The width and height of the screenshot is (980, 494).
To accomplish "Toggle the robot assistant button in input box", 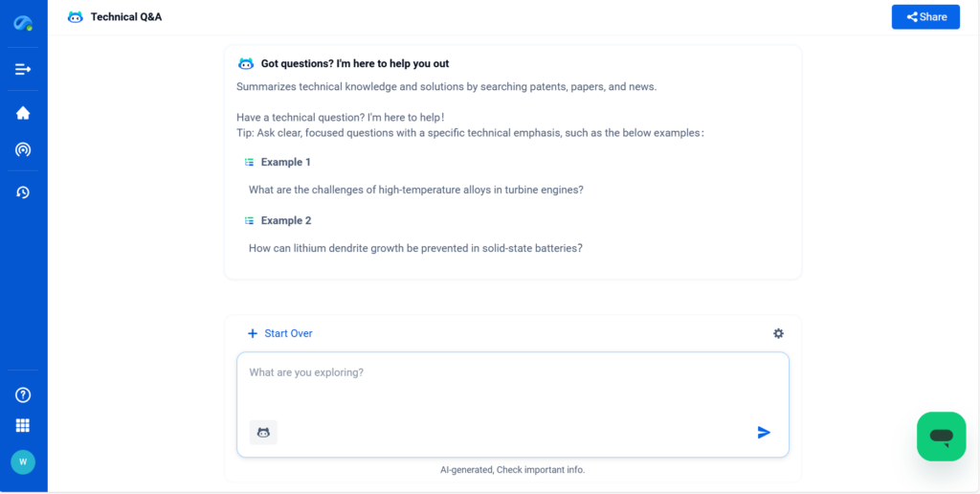I will point(263,433).
